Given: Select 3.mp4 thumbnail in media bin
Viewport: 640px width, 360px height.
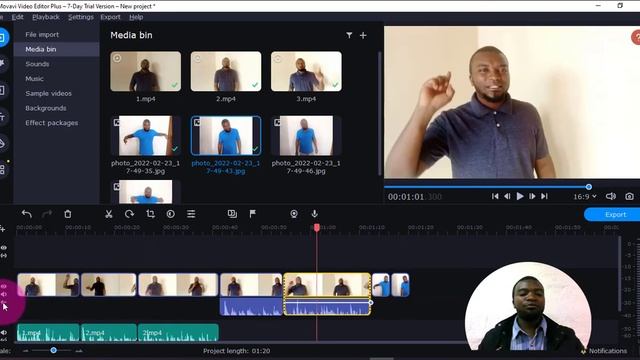Looking at the screenshot, I should click(x=306, y=71).
